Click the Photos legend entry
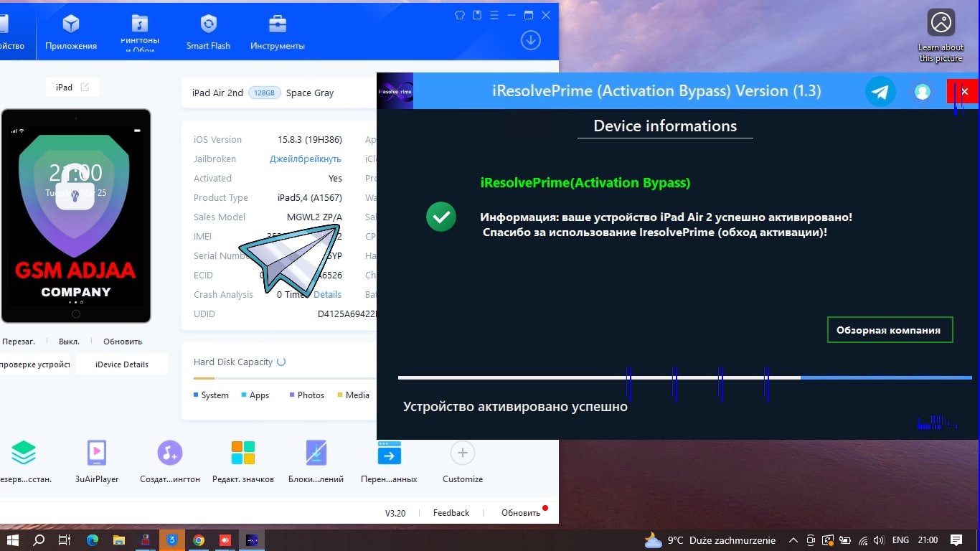Screen dimensions: 980x551 click(306, 395)
